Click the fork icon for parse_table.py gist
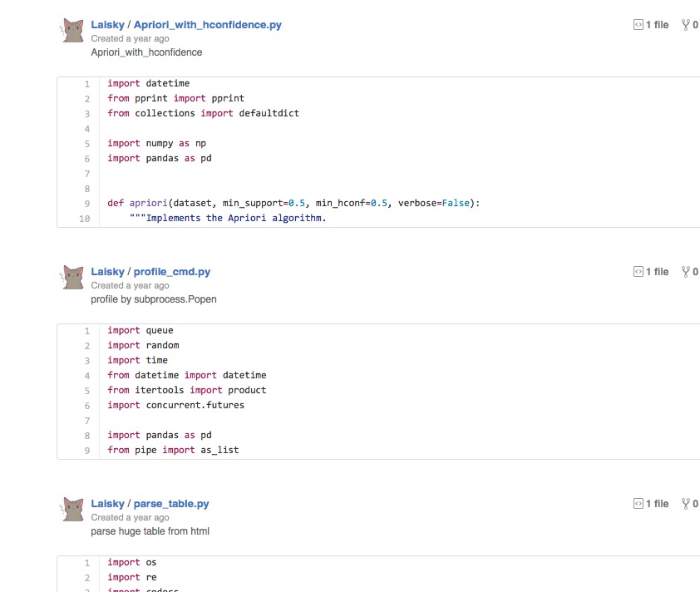The image size is (700, 592). click(x=685, y=504)
